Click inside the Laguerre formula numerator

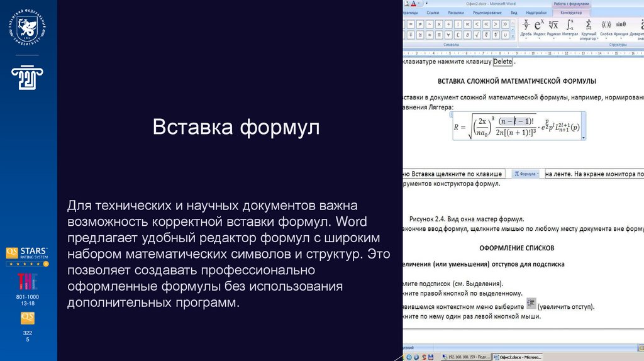(x=516, y=121)
